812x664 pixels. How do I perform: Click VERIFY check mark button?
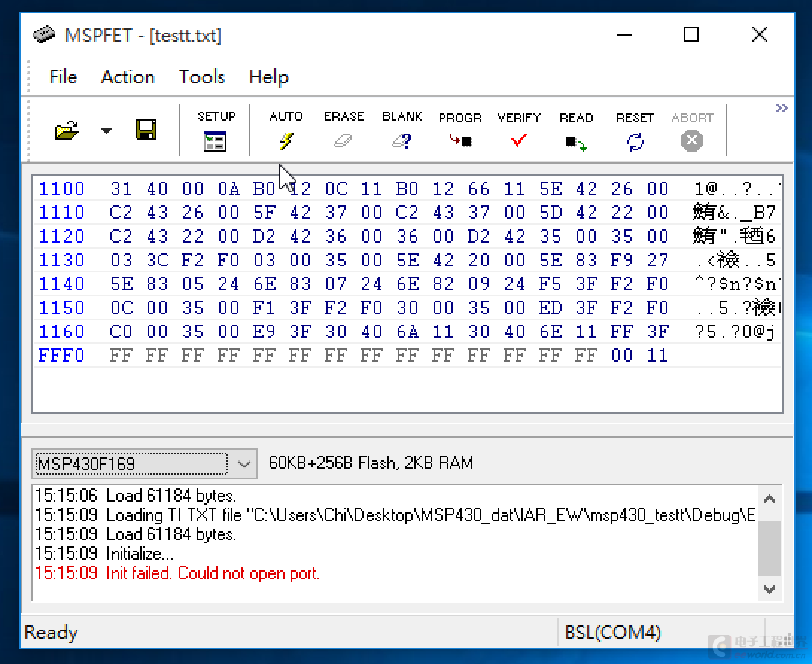click(x=518, y=130)
